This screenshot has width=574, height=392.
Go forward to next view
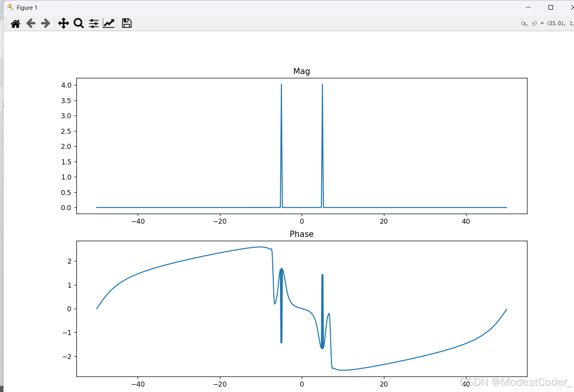(x=46, y=24)
